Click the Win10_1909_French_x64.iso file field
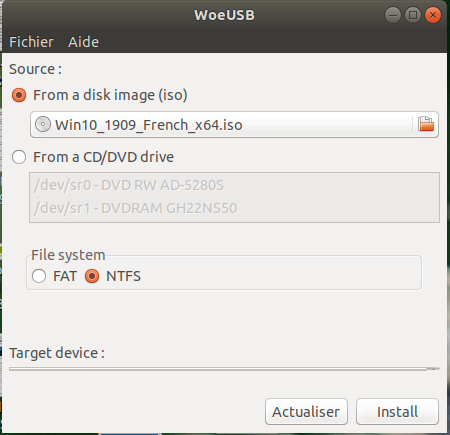450x435 pixels. coord(234,125)
